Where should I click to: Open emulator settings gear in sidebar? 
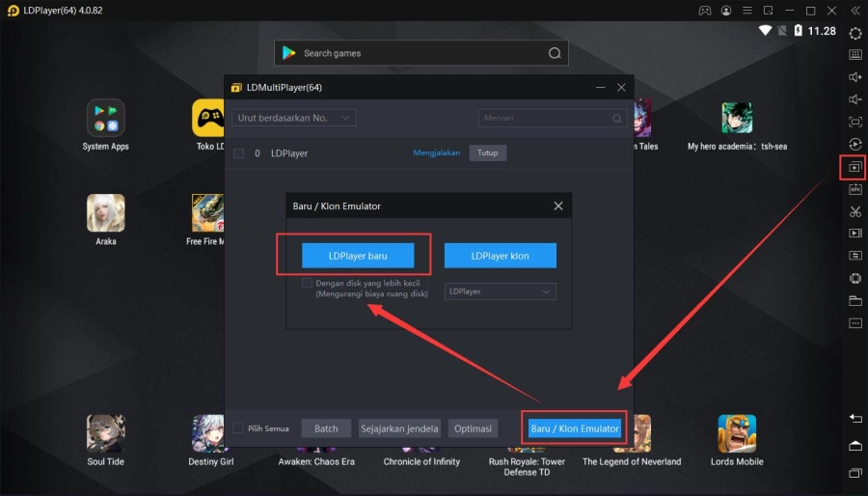(855, 33)
